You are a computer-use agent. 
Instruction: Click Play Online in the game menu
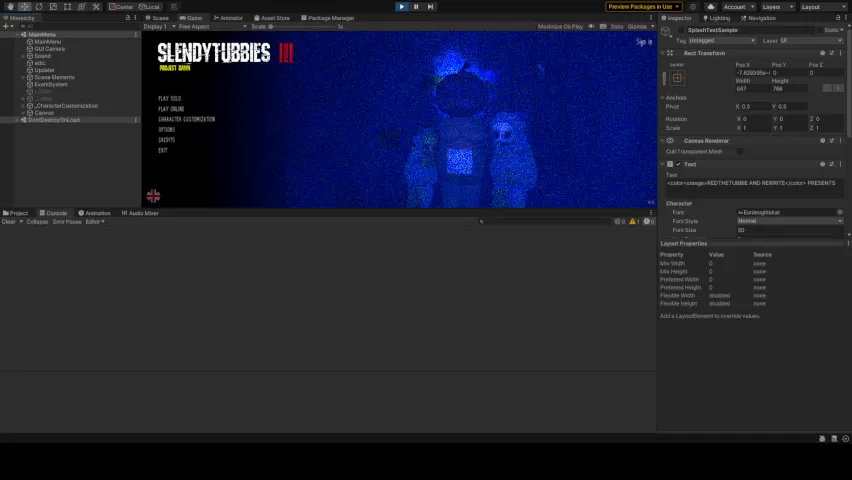point(171,109)
